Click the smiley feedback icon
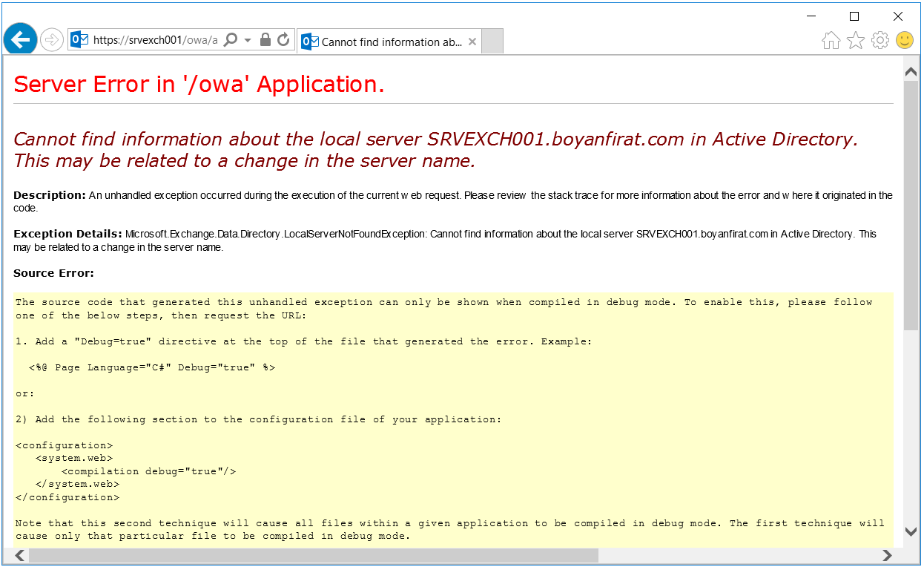This screenshot has height=567, width=924. point(905,41)
